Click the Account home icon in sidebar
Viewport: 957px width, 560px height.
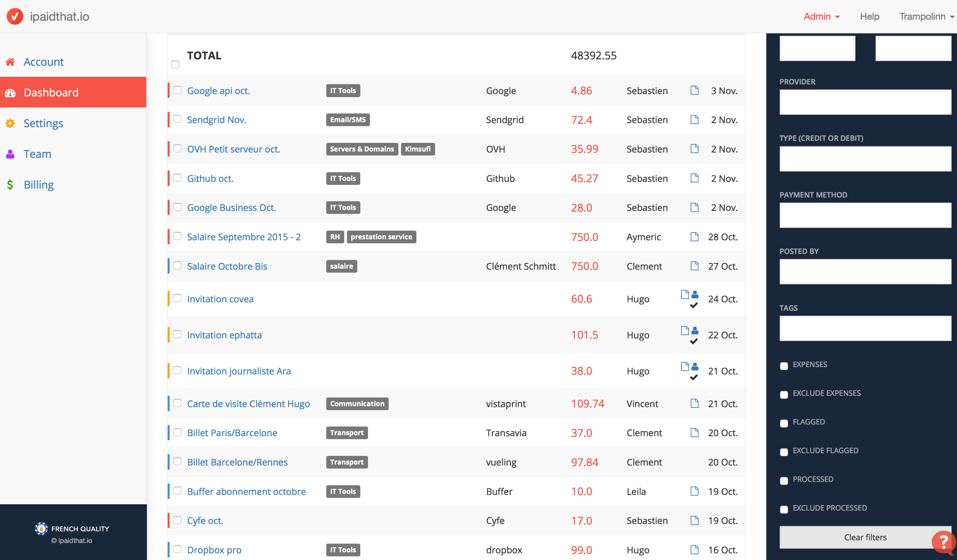pos(10,62)
